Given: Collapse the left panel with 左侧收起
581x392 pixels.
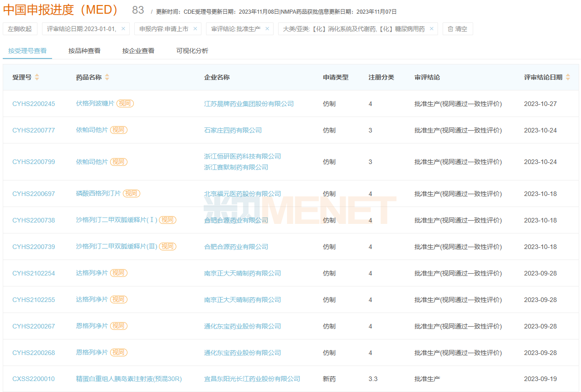Looking at the screenshot, I should point(20,29).
